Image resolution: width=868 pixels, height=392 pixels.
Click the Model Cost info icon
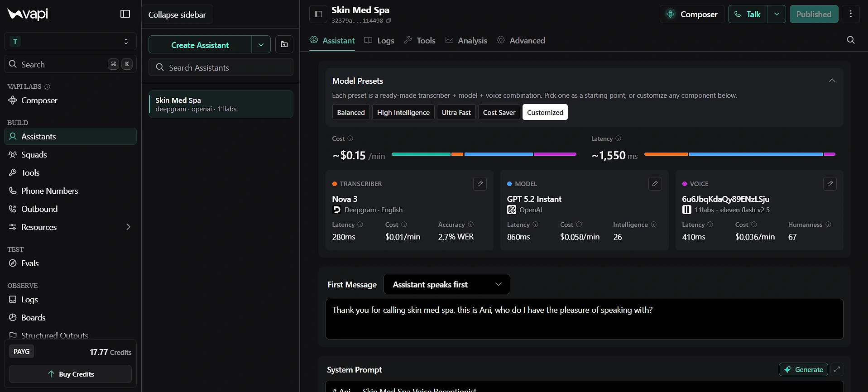(x=579, y=225)
